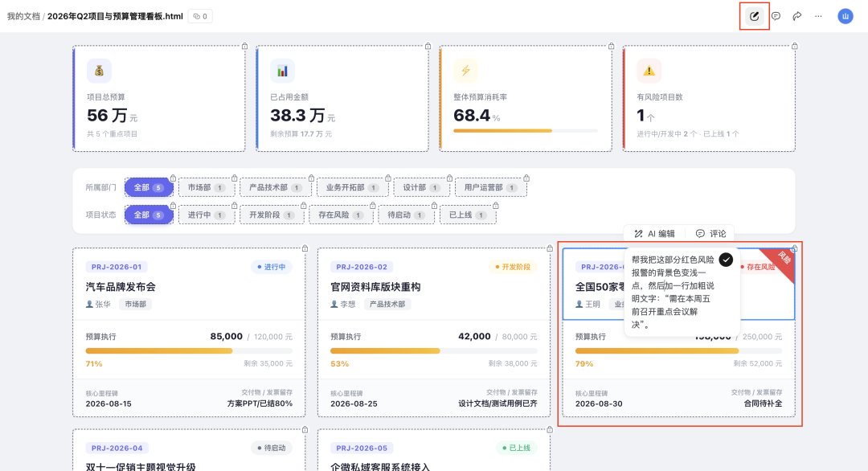This screenshot has height=471, width=868.
Task: Click lock icon on 整体预算消耗率 card
Action: 611,46
